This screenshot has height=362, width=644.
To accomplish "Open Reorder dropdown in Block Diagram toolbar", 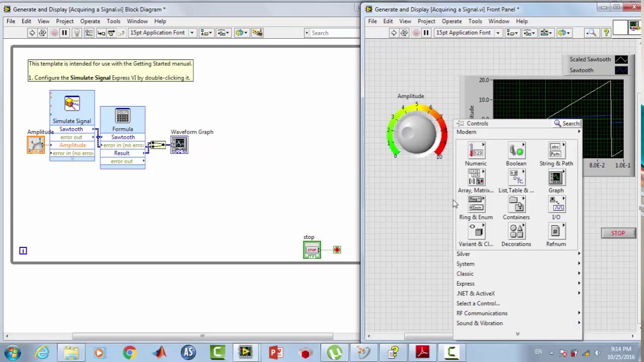I will coord(242,33).
